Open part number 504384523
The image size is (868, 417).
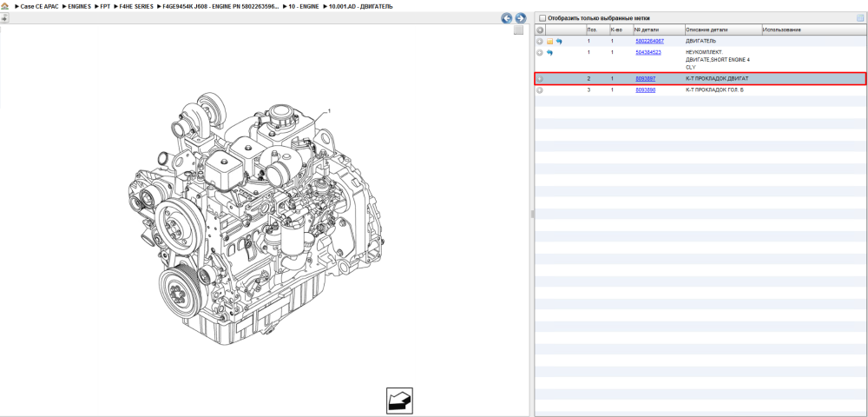tap(648, 52)
